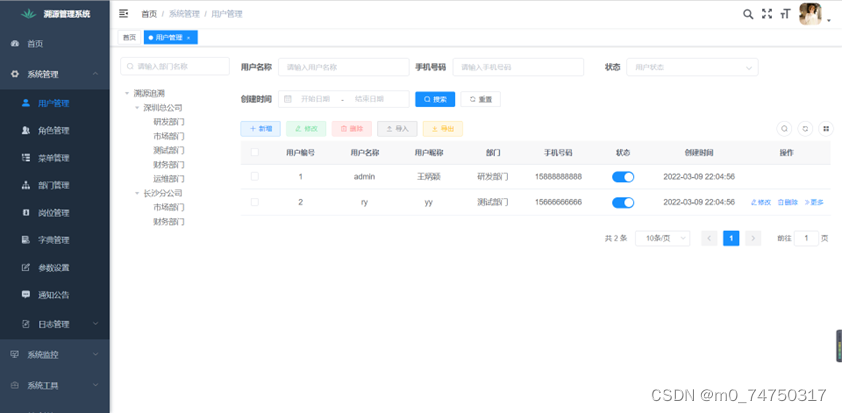The image size is (842, 413).
Task: Collapse the 长沙分公司 tree node
Action: tap(137, 193)
